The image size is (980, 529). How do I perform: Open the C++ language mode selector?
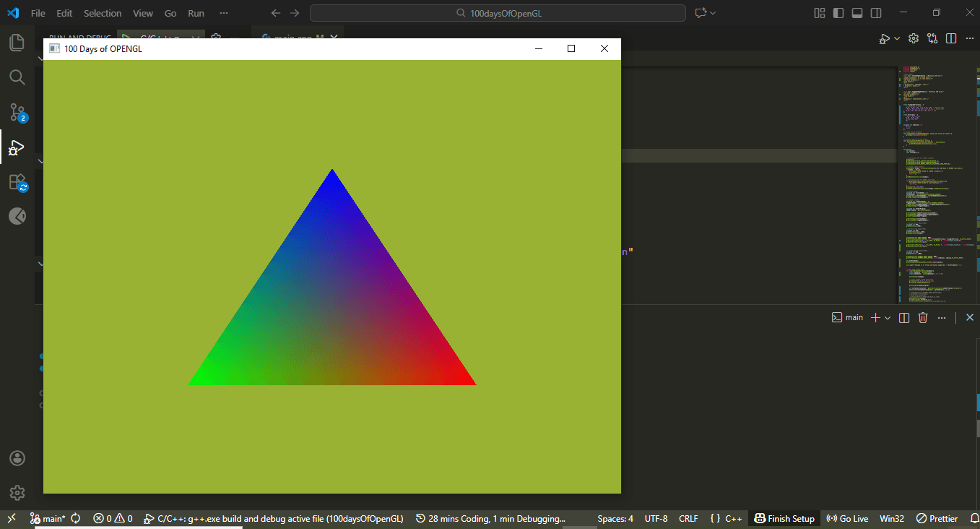[733, 519]
